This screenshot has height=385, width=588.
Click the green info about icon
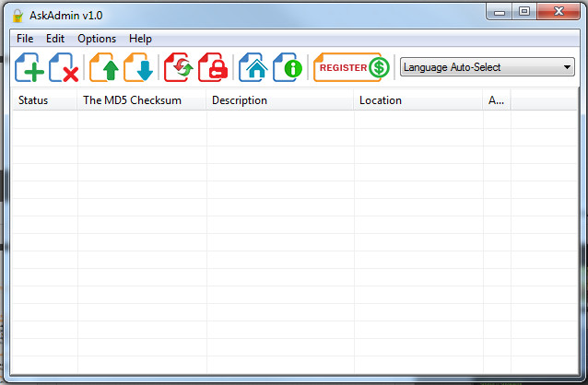pos(288,67)
